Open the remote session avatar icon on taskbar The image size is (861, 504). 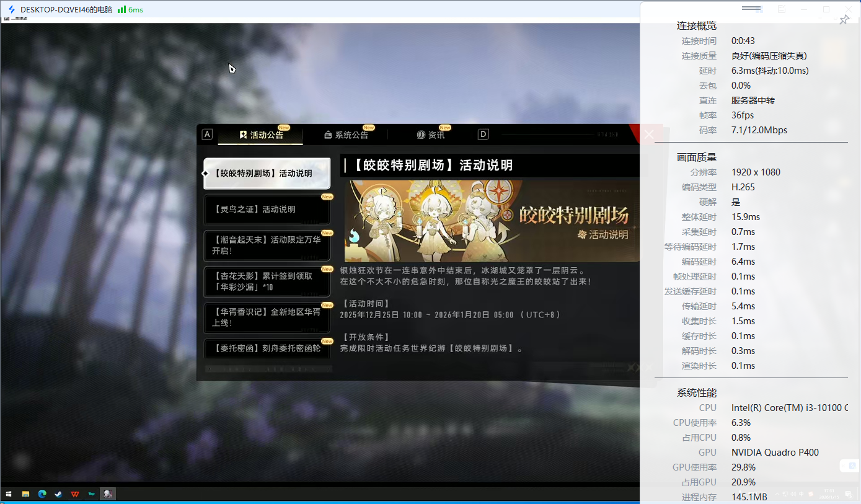[x=108, y=493]
